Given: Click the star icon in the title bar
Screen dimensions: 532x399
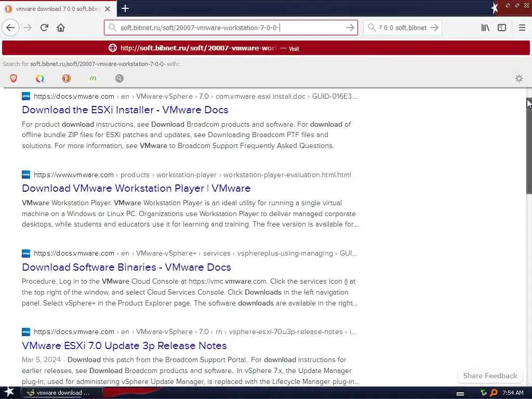Looking at the screenshot, I should [495, 8].
